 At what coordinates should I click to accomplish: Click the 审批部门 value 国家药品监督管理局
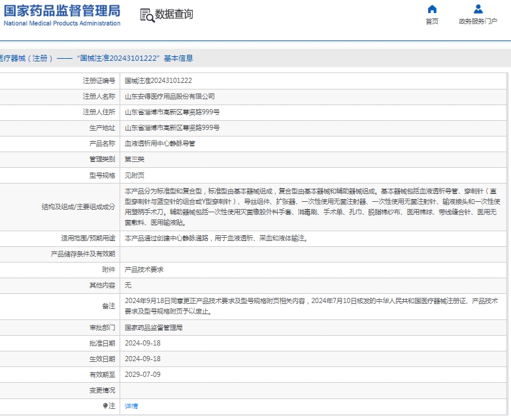click(x=154, y=327)
